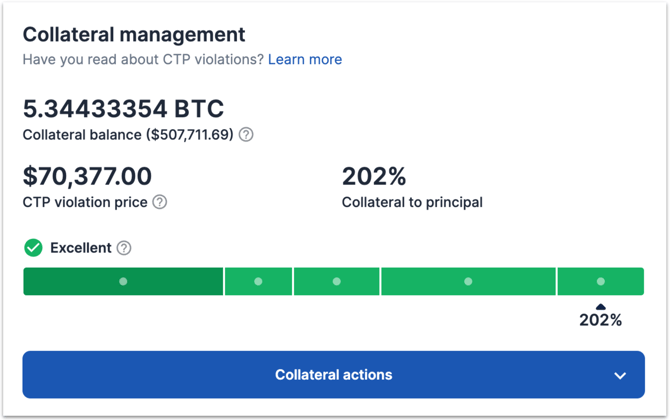The image size is (670, 420).
Task: Click the Excellent status label
Action: click(x=80, y=248)
